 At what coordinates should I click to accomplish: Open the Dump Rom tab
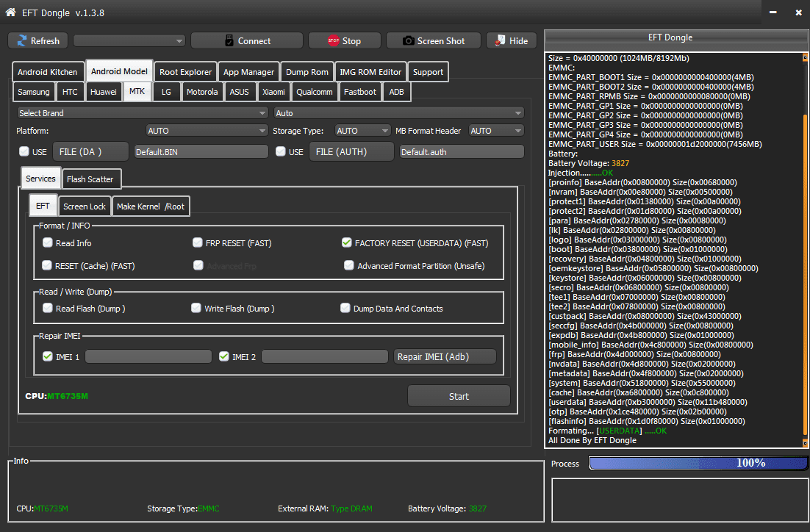[x=307, y=72]
